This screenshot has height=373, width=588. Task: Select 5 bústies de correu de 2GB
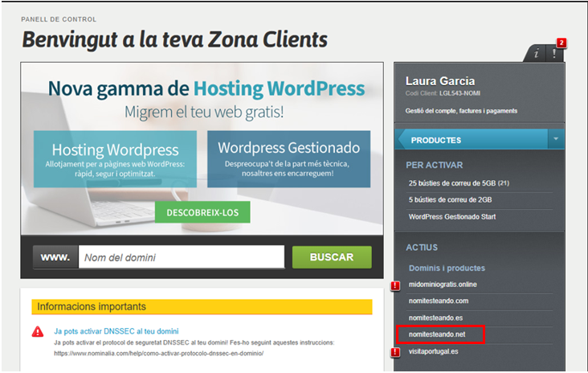pos(450,199)
